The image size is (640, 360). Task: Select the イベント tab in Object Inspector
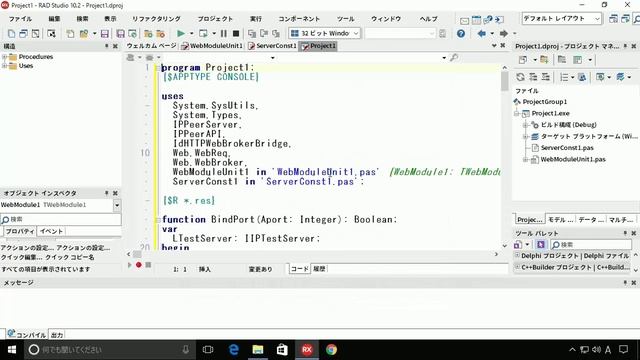tap(51, 231)
